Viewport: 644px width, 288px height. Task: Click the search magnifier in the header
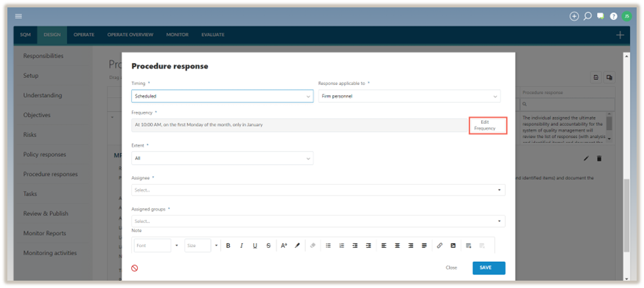pos(587,16)
